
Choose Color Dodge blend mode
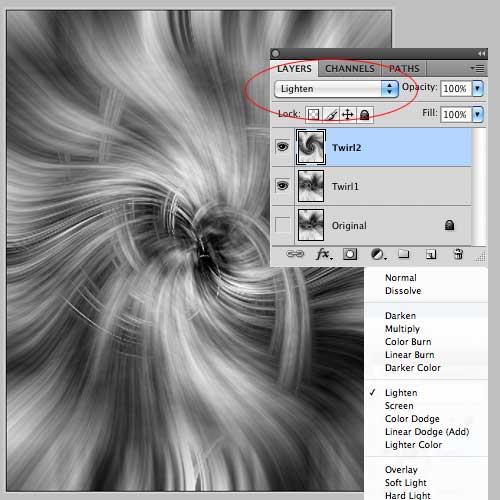(x=412, y=419)
